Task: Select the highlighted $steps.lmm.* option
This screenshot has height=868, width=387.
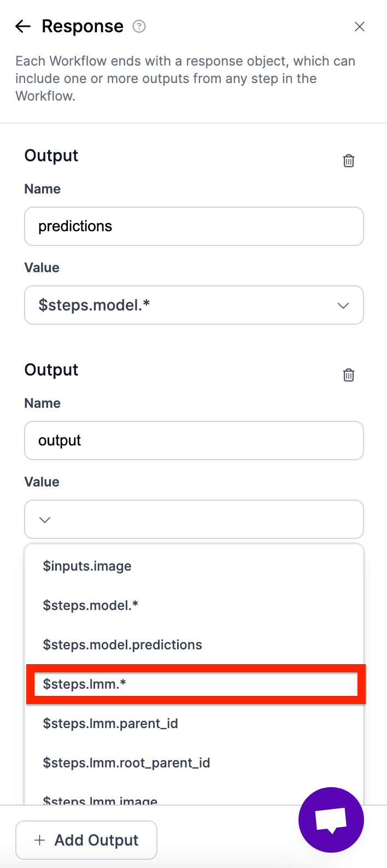Action: (x=85, y=684)
